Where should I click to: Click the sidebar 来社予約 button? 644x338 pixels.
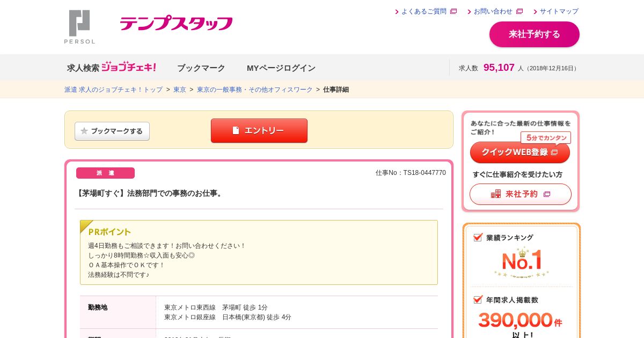521,194
